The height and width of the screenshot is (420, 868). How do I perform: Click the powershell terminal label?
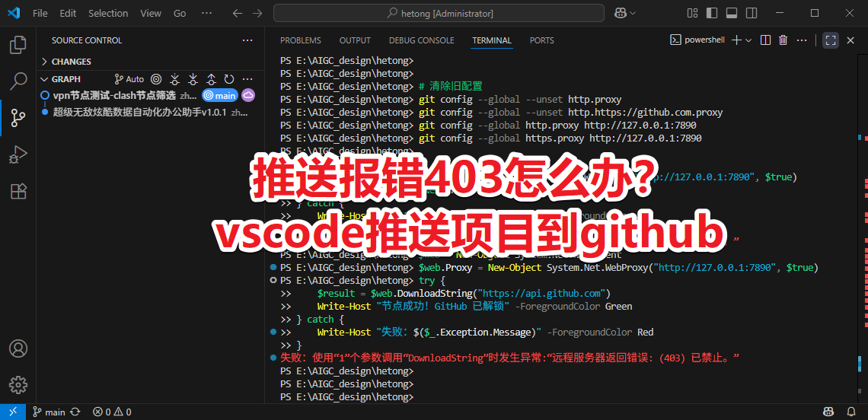tap(697, 40)
